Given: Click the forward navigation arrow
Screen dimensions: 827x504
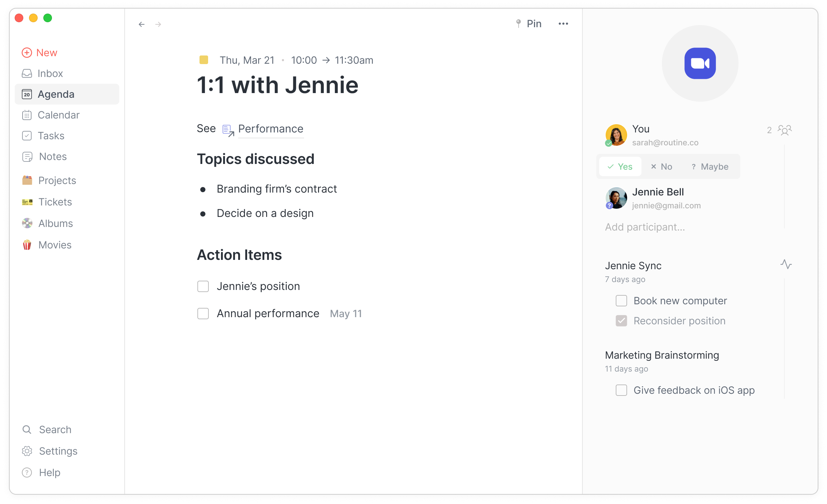Looking at the screenshot, I should (158, 24).
